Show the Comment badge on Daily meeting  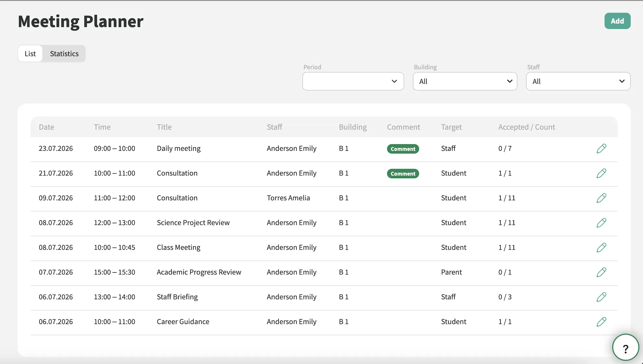coord(403,149)
